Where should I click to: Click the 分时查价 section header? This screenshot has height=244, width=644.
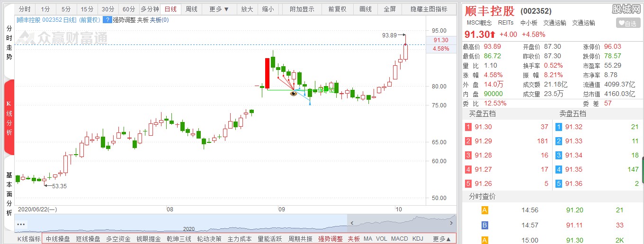point(483,196)
